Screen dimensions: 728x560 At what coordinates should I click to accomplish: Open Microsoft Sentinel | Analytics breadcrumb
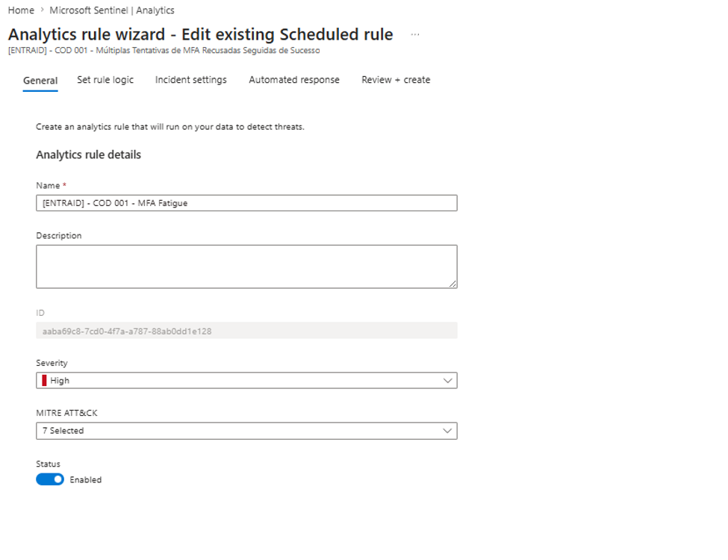(x=112, y=10)
